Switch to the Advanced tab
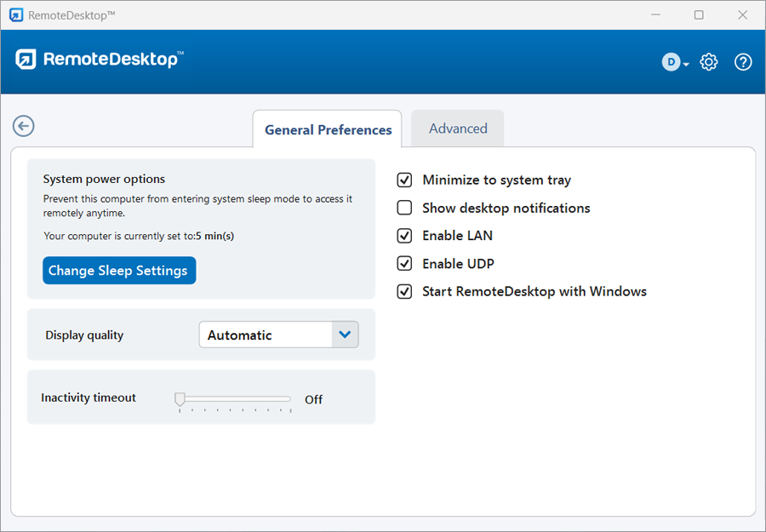Image resolution: width=766 pixels, height=532 pixels. pos(458,129)
